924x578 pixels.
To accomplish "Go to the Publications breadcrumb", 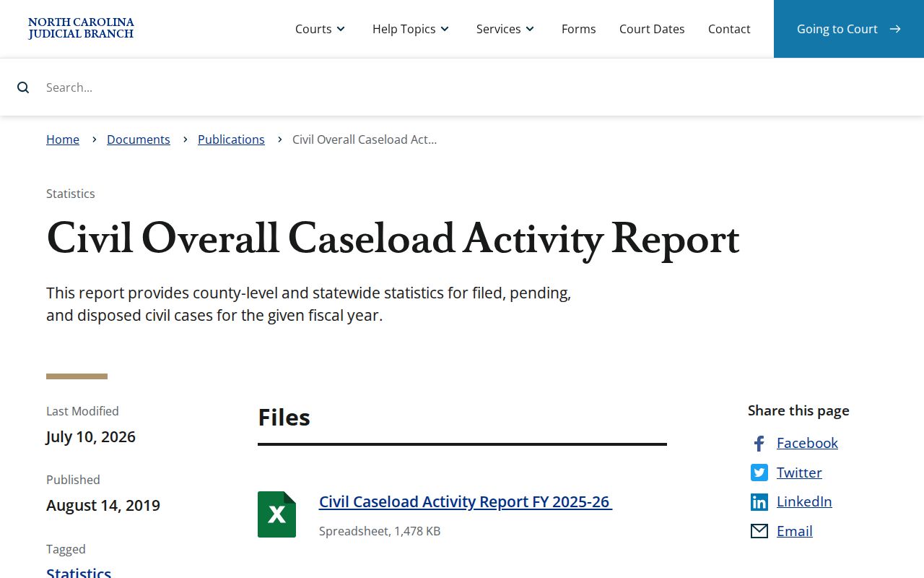I will coord(231,139).
